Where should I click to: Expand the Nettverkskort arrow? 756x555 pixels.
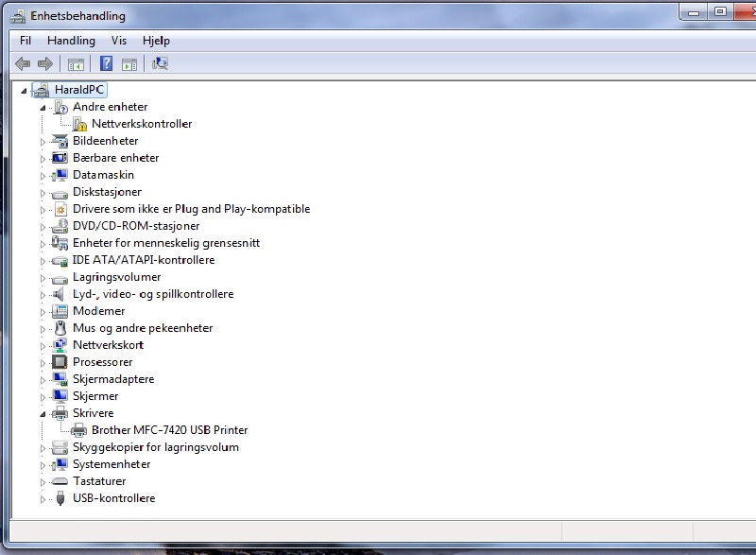click(43, 346)
